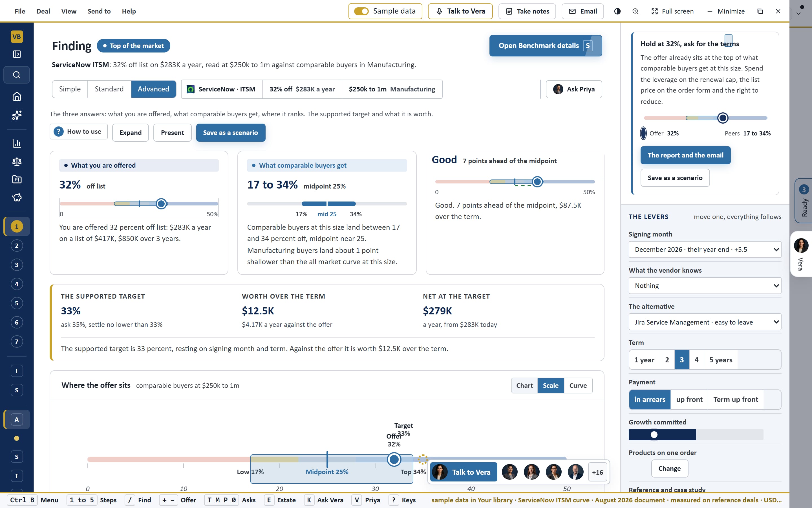Click the How to use help button

point(78,132)
